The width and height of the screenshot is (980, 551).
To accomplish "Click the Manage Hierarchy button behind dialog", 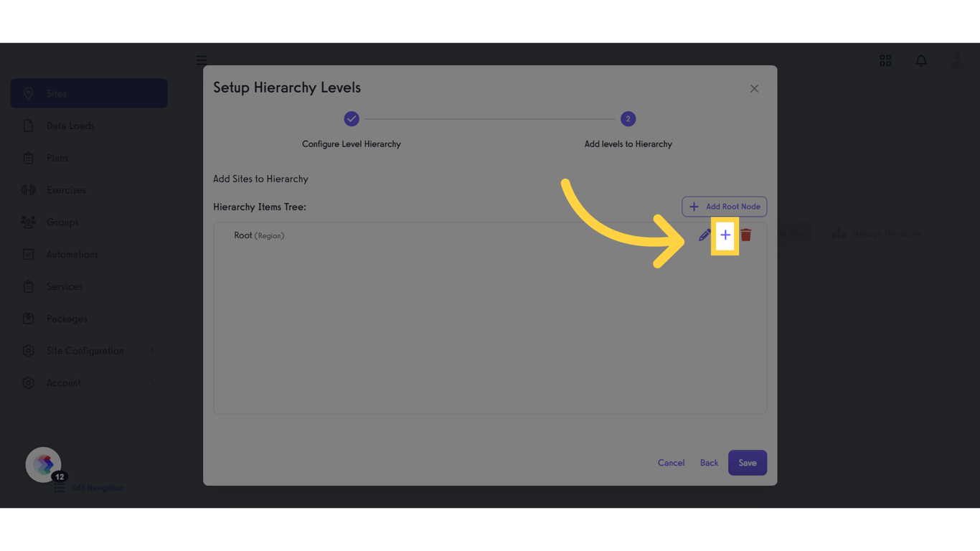I will click(x=877, y=233).
